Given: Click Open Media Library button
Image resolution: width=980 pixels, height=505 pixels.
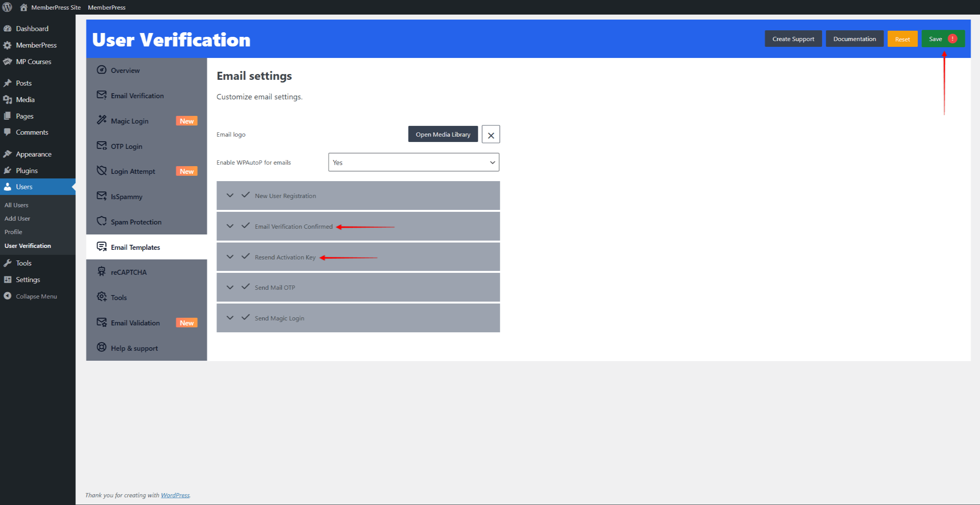Looking at the screenshot, I should [442, 134].
